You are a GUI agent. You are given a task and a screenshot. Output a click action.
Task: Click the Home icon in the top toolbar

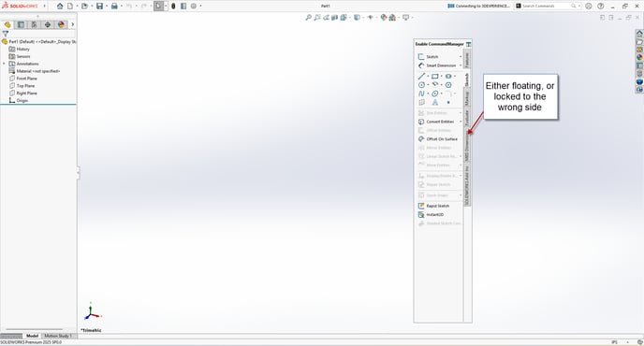tap(60, 7)
